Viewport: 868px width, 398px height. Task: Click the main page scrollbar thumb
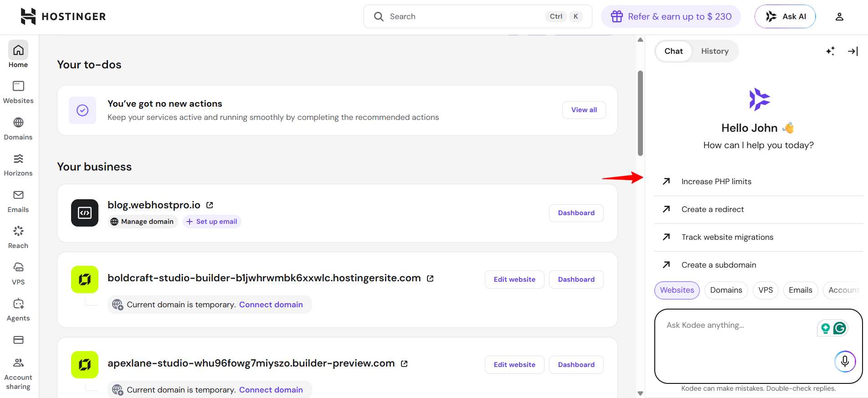640,113
